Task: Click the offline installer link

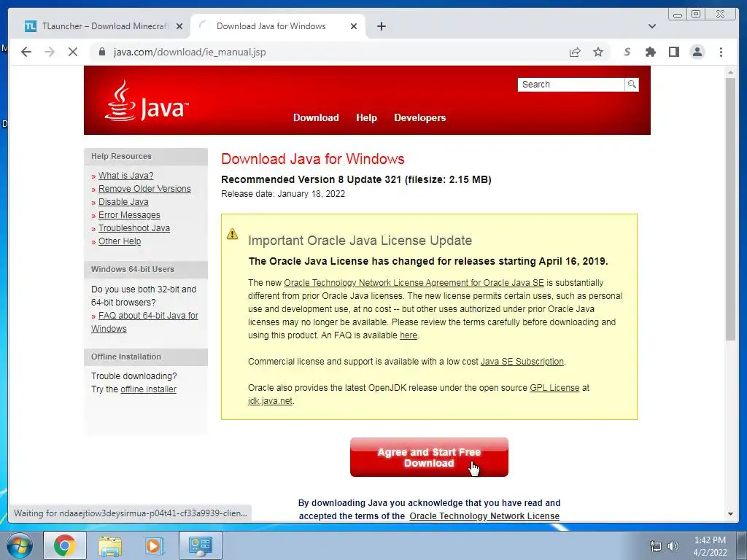Action: 148,389
